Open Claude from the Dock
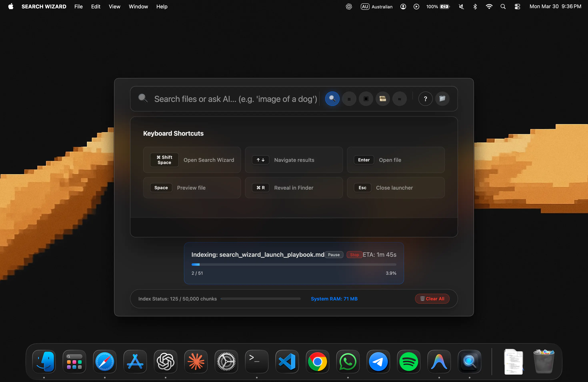This screenshot has height=382, width=588. (196, 361)
